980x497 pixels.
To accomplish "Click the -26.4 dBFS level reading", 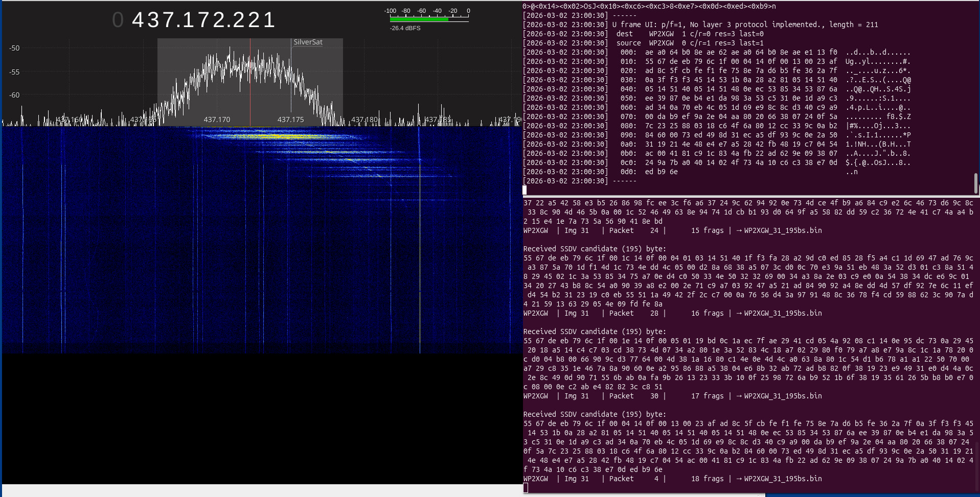I will 405,28.
